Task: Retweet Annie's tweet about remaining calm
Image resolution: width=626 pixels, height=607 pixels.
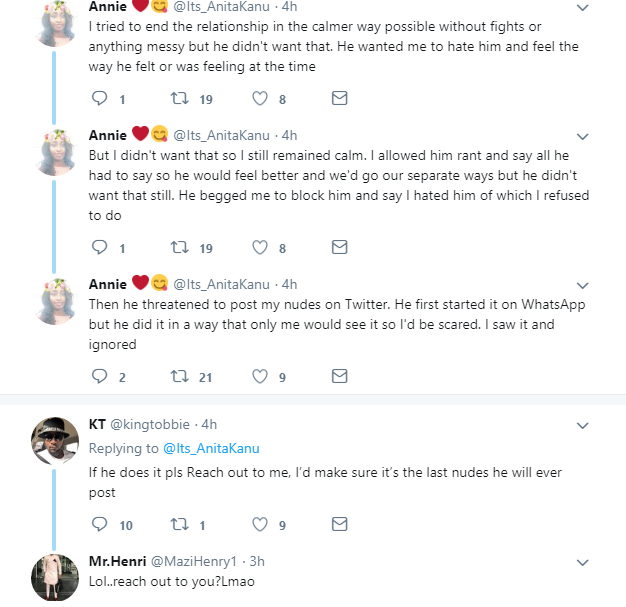Action: point(180,247)
